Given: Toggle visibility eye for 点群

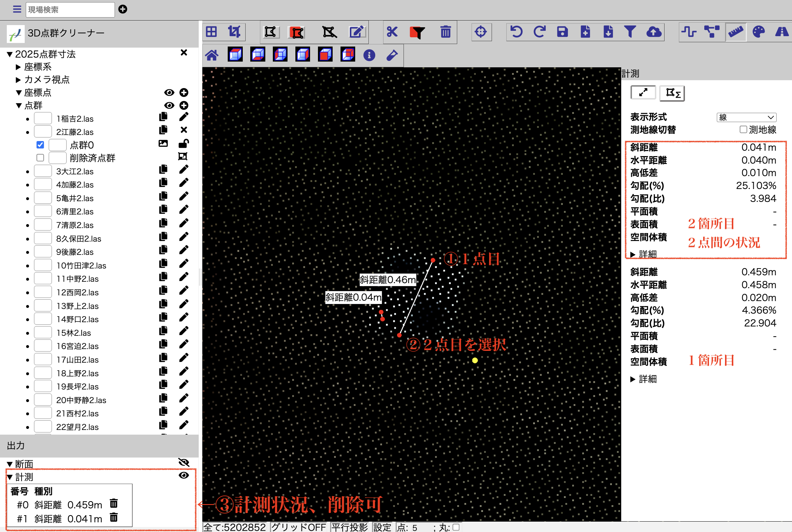Looking at the screenshot, I should pos(169,106).
